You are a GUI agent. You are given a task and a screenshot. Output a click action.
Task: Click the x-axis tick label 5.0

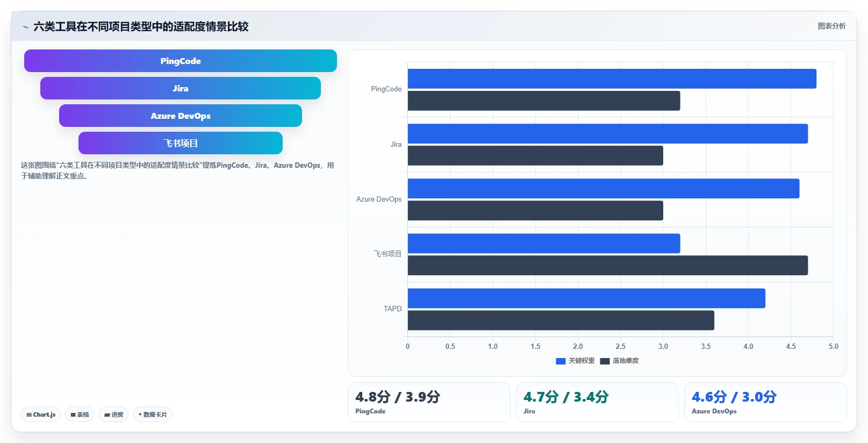pos(833,347)
